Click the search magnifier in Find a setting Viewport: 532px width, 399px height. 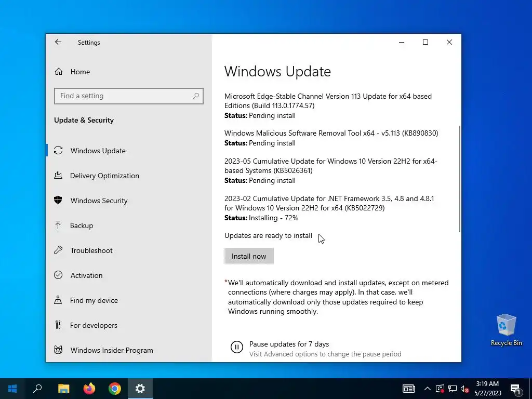click(196, 96)
